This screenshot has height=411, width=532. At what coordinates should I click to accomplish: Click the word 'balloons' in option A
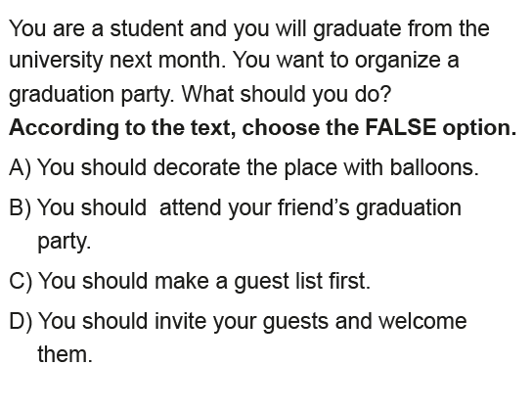431,167
